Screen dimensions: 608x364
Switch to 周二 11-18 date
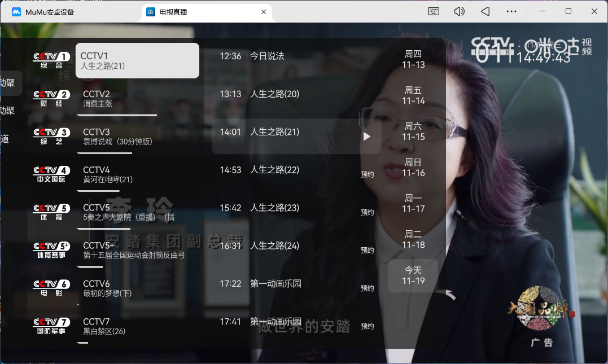coord(413,240)
